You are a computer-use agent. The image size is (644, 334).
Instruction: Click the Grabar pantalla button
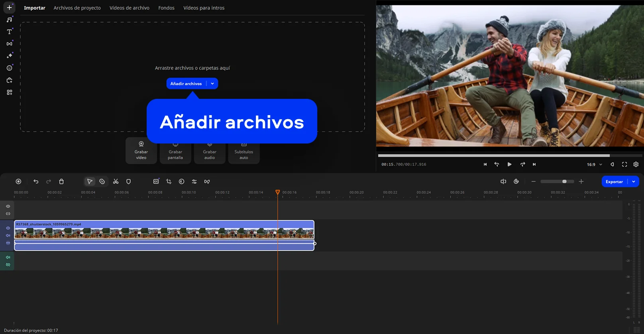click(175, 154)
